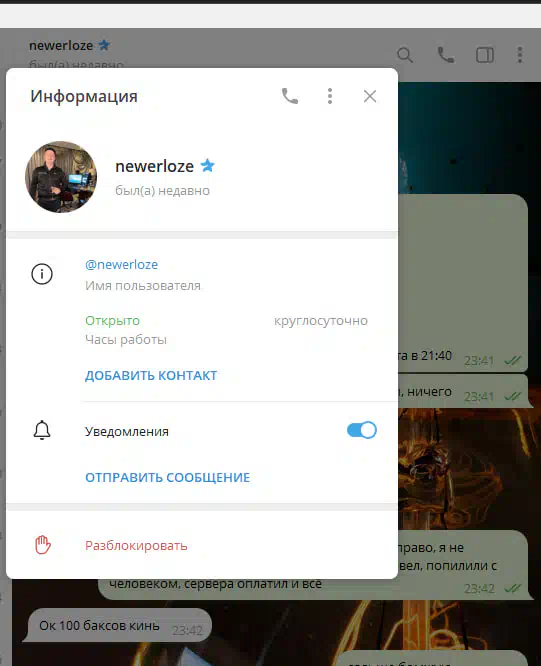This screenshot has width=541, height=666.
Task: Click the red hand block icon
Action: pyautogui.click(x=42, y=545)
